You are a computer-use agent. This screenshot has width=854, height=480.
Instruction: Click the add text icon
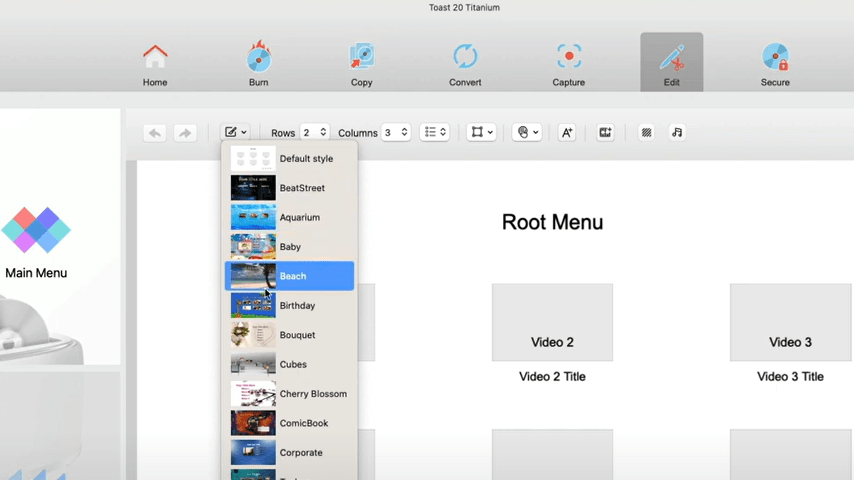(566, 132)
